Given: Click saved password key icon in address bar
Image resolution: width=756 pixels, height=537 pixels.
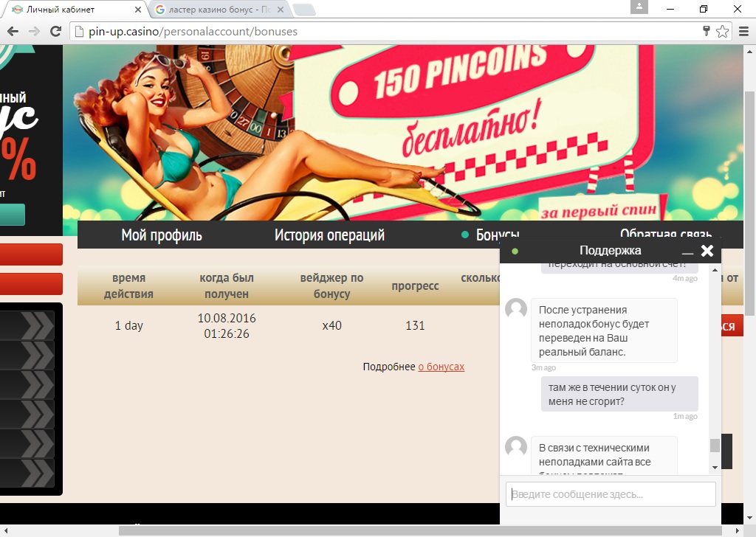Looking at the screenshot, I should (707, 31).
